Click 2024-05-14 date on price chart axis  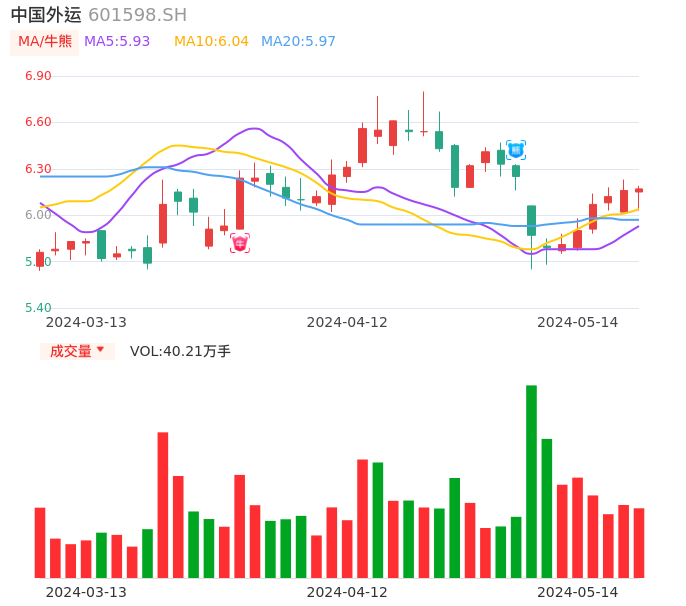click(578, 322)
